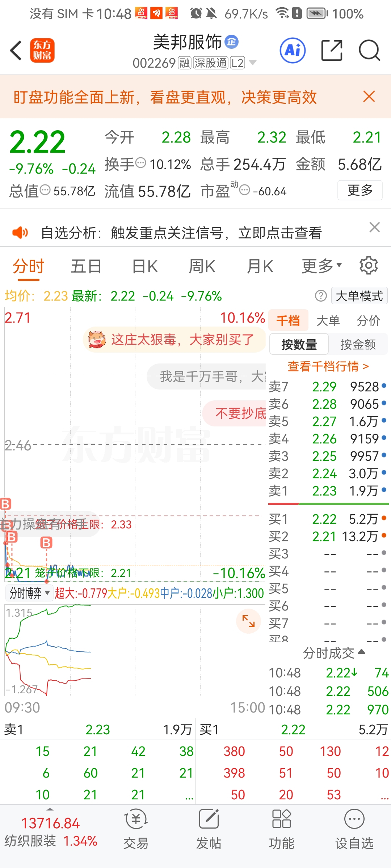Select the 分价 tab
391x868 pixels.
[368, 320]
